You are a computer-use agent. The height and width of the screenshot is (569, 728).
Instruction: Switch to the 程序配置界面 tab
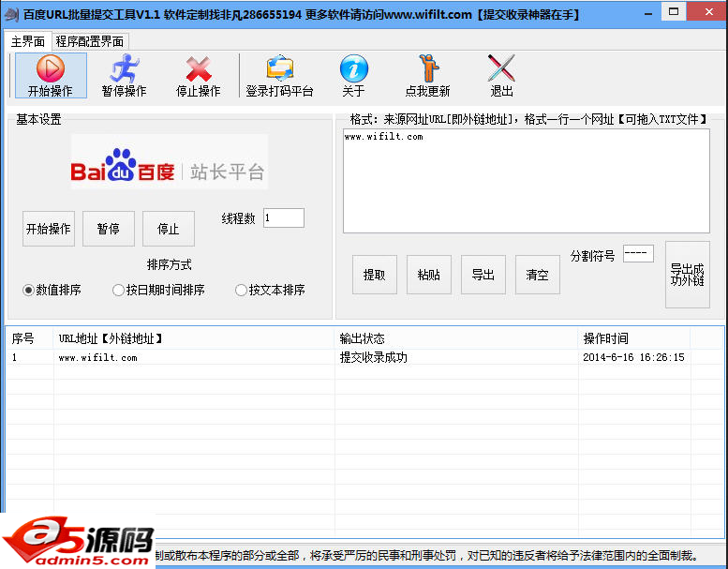[x=90, y=42]
